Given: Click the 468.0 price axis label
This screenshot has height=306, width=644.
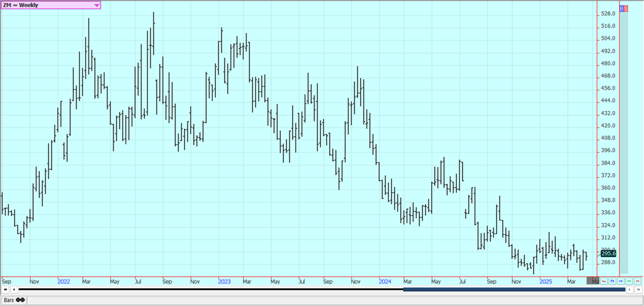Looking at the screenshot, I should 608,76.
